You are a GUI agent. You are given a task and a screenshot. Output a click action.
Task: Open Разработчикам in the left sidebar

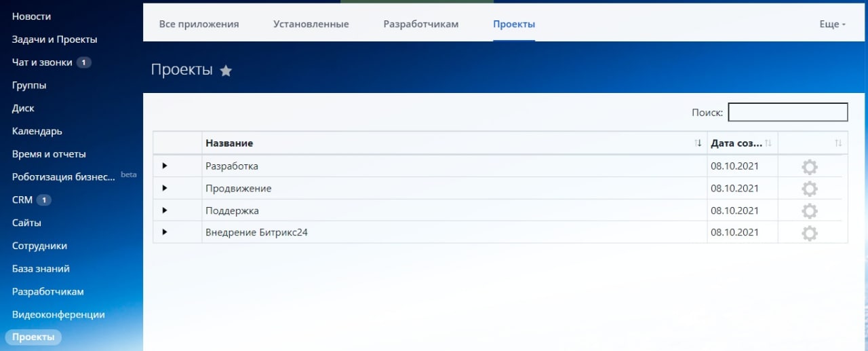pyautogui.click(x=48, y=291)
